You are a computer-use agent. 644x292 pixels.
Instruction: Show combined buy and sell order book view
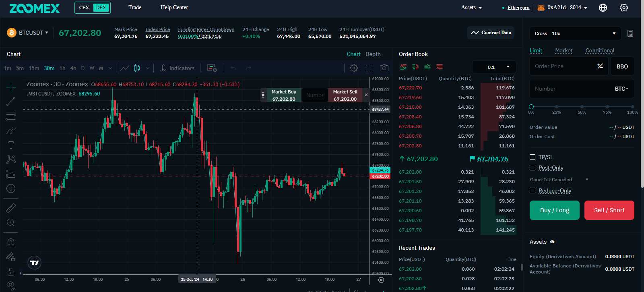403,67
